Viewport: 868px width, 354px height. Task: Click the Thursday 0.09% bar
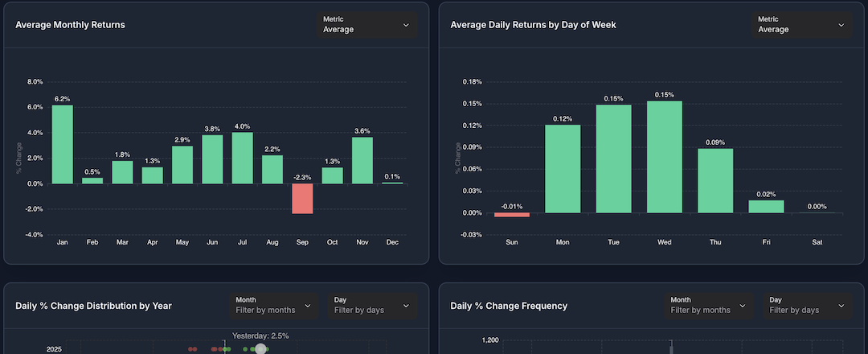coord(715,181)
